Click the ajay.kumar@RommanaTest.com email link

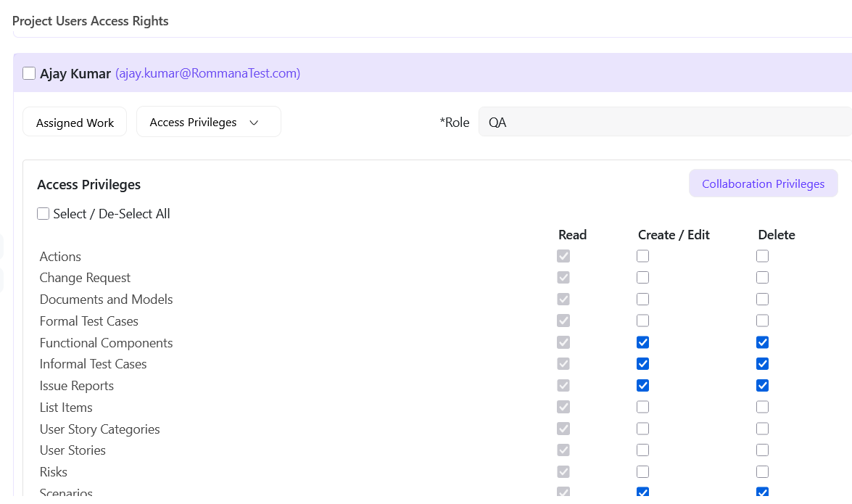pos(207,73)
